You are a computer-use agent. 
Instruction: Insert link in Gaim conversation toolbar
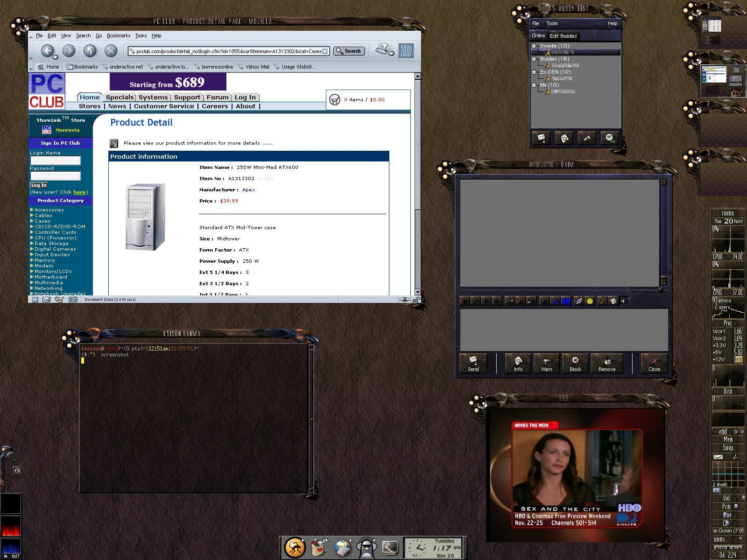coord(579,301)
